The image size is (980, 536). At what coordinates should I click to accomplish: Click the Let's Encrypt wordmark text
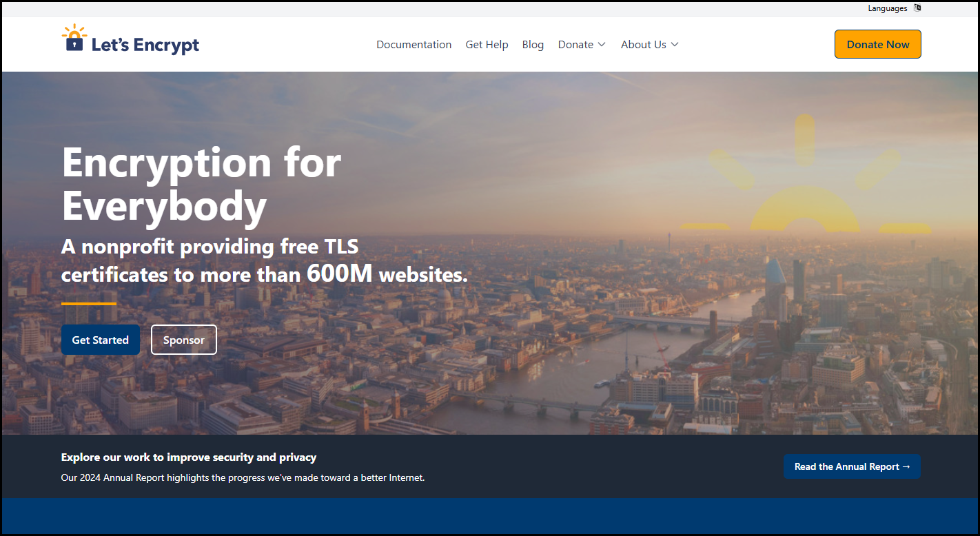click(x=145, y=45)
